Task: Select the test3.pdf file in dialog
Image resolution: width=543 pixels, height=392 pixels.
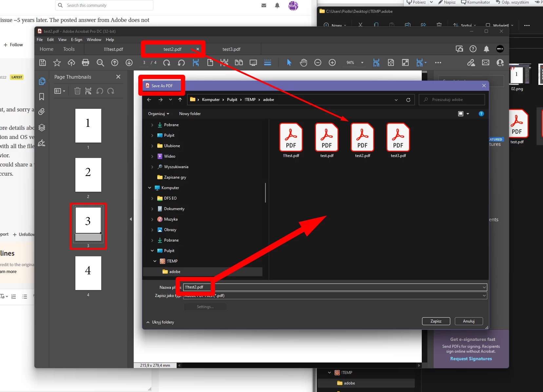Action: tap(398, 140)
